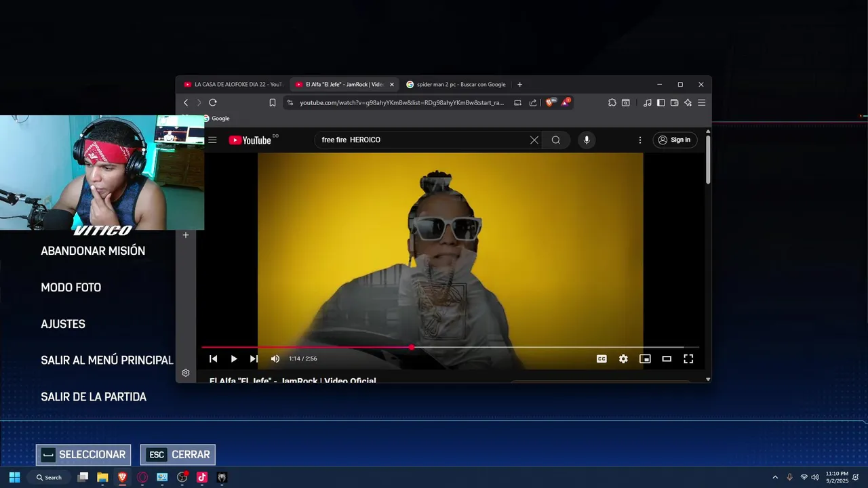Open Spider-Man game taskbar icon
The width and height of the screenshot is (868, 488).
(x=222, y=477)
